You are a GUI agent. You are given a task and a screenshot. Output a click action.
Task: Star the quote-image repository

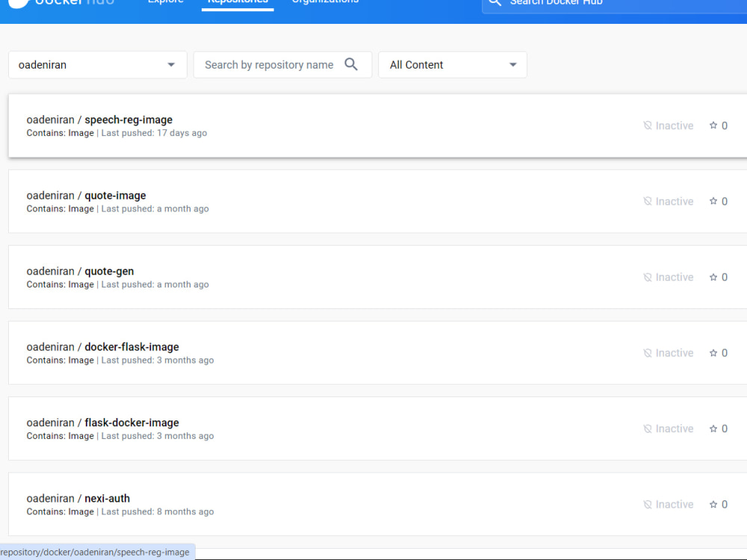(713, 201)
